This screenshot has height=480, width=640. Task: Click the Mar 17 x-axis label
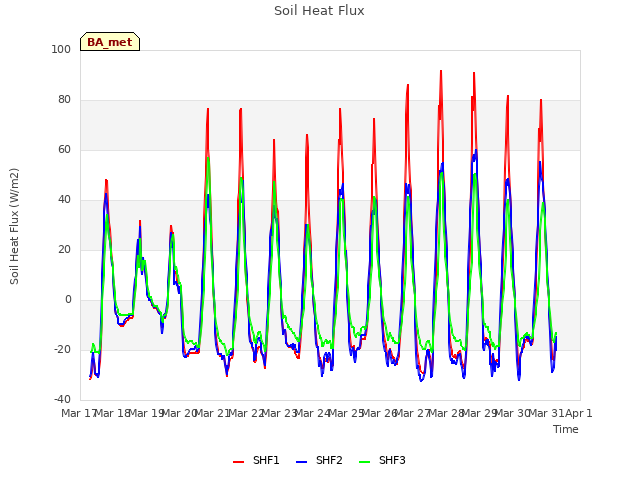coord(79,413)
